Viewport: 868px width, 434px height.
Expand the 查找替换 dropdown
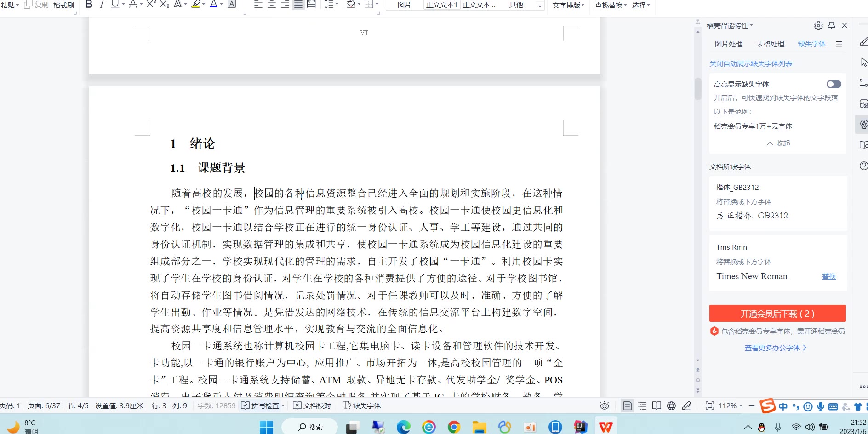click(x=611, y=5)
